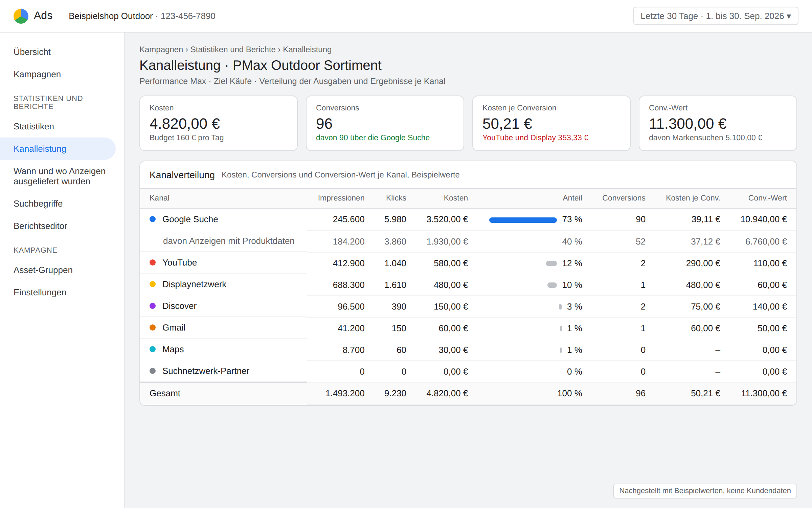Select the Suchnetzwerk-Partner row name

click(206, 371)
